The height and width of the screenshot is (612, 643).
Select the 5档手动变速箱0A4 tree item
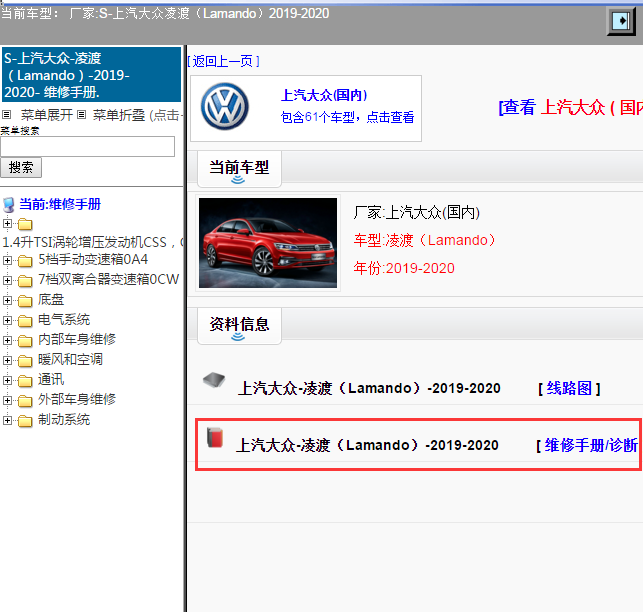tap(93, 259)
